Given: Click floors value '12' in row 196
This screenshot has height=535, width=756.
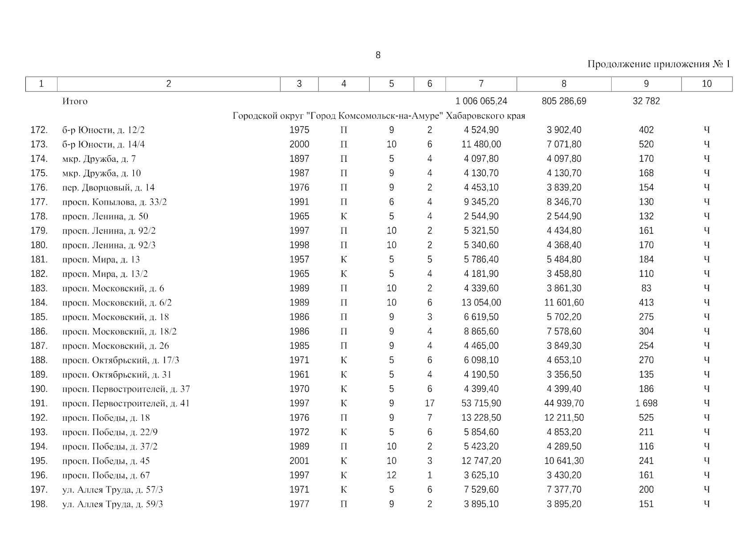Looking at the screenshot, I should tap(391, 475).
